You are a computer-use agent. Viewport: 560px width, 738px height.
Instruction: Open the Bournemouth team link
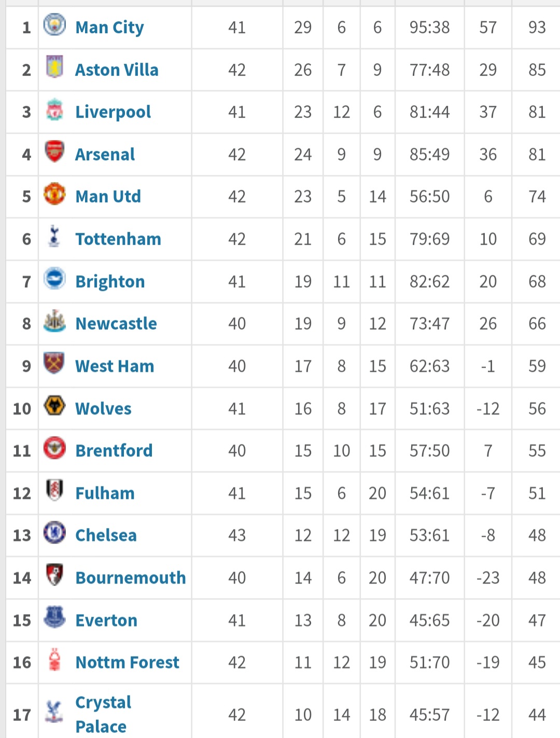[x=131, y=578]
